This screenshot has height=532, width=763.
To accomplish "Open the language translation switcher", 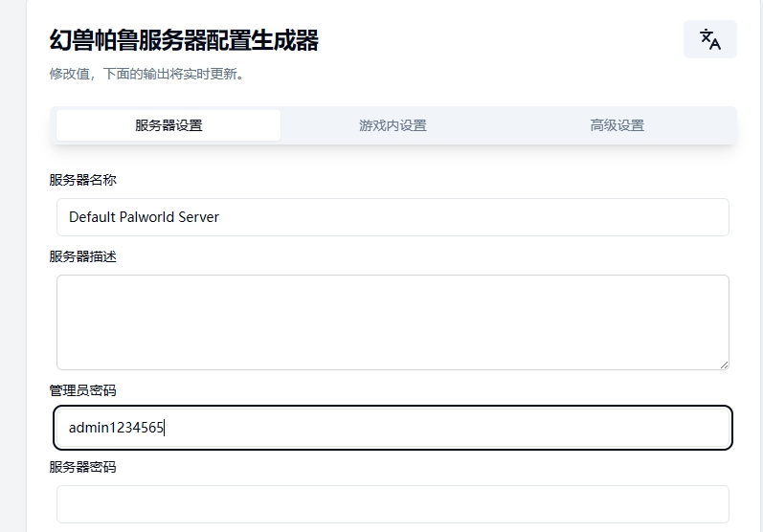I will click(x=710, y=39).
